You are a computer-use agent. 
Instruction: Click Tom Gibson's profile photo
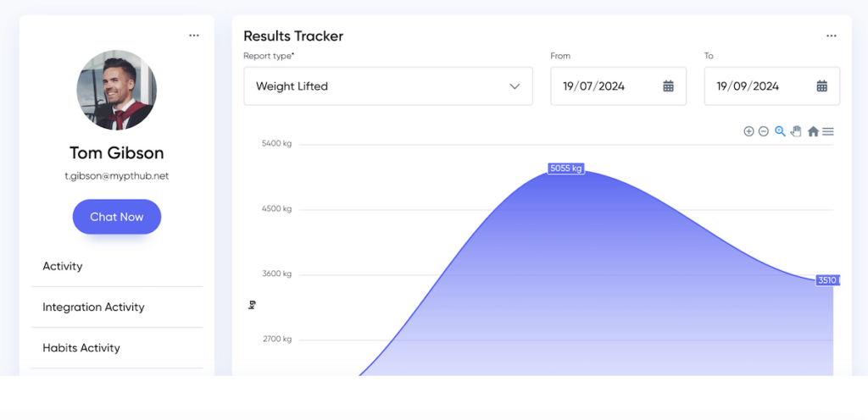tap(117, 90)
